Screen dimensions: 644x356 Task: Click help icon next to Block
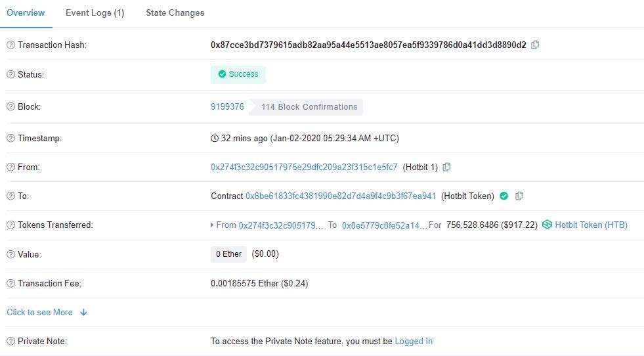[x=11, y=106]
